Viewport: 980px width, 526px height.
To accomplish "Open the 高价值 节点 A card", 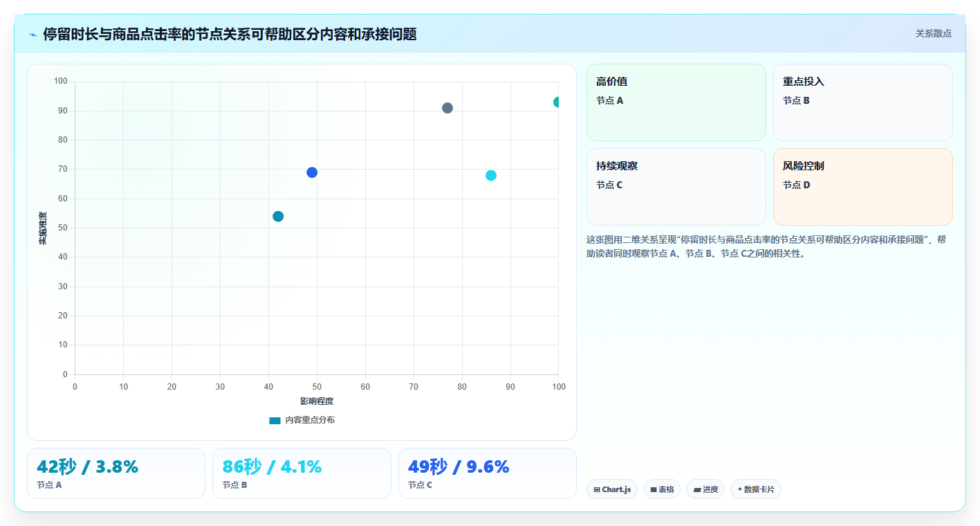I will (x=676, y=102).
